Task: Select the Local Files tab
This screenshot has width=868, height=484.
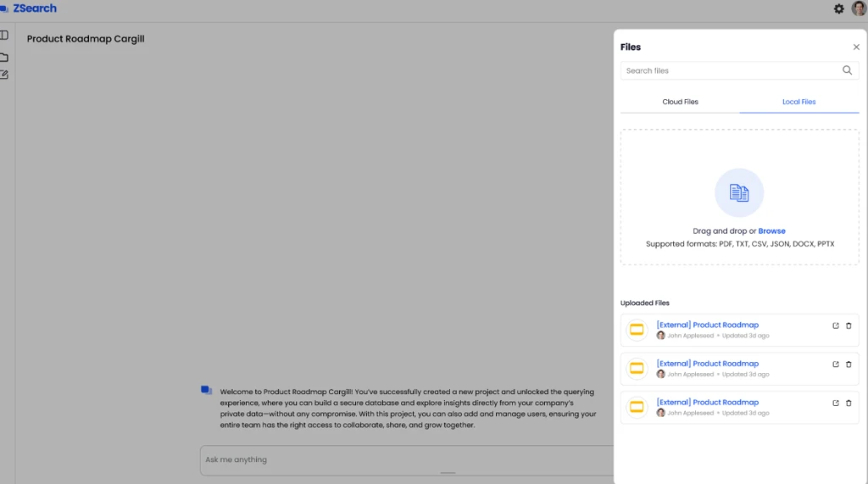Action: (798, 102)
